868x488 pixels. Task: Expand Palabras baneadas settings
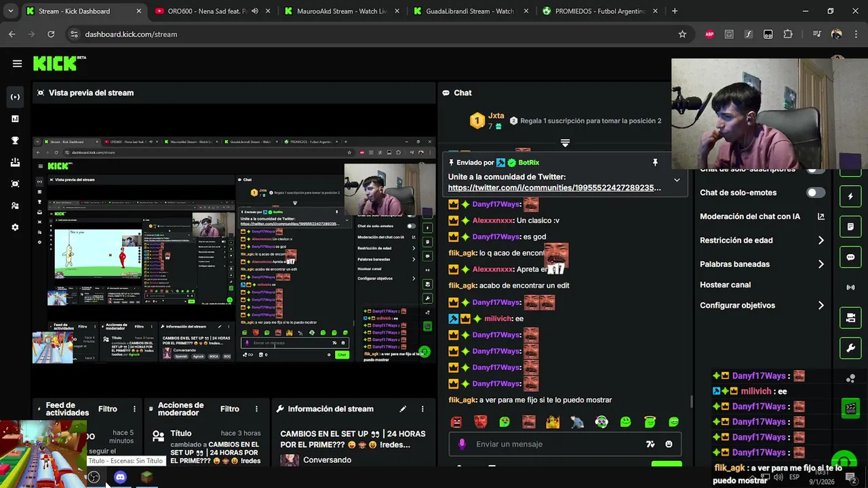(821, 264)
